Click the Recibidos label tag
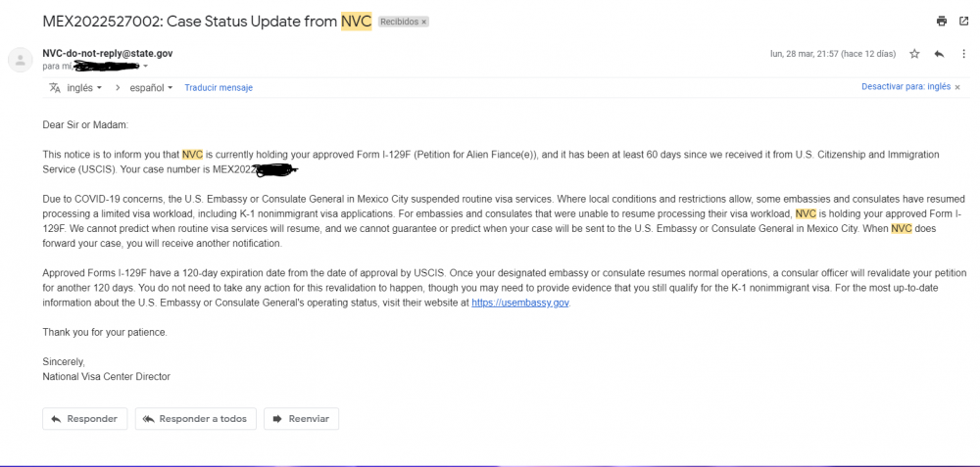 (400, 22)
